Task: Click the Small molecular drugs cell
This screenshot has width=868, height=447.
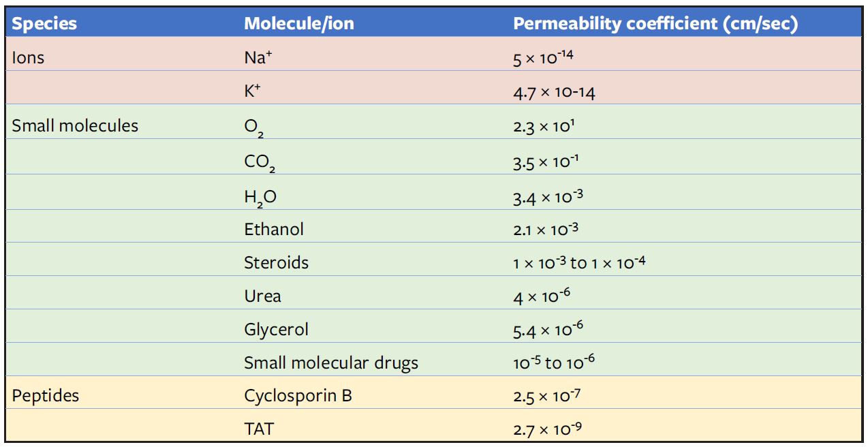Action: (x=331, y=363)
